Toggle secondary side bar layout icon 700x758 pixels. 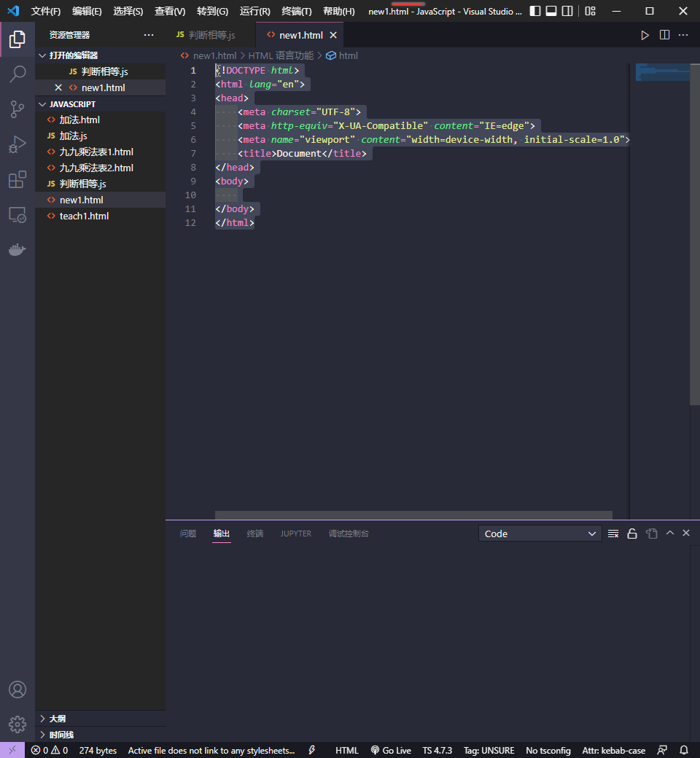(x=567, y=11)
